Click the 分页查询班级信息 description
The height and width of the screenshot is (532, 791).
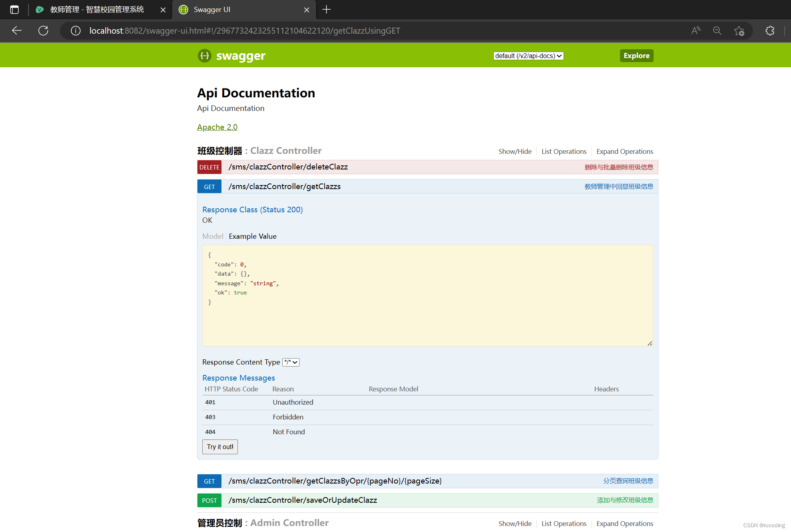(x=628, y=481)
